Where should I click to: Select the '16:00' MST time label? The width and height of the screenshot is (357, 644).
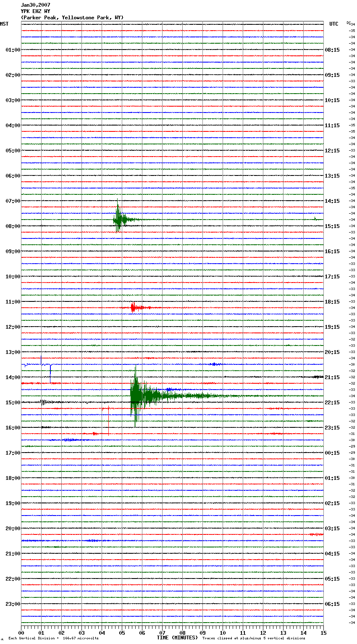(13, 428)
